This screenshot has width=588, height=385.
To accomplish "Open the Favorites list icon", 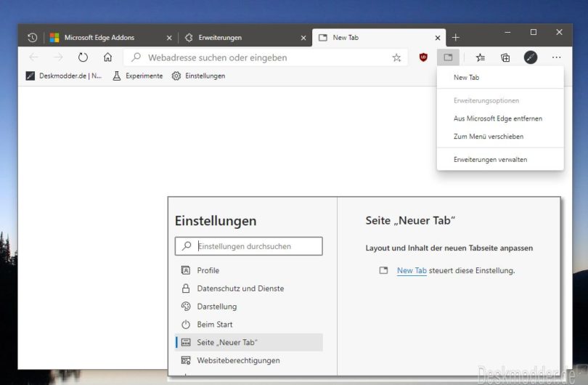I will 481,57.
